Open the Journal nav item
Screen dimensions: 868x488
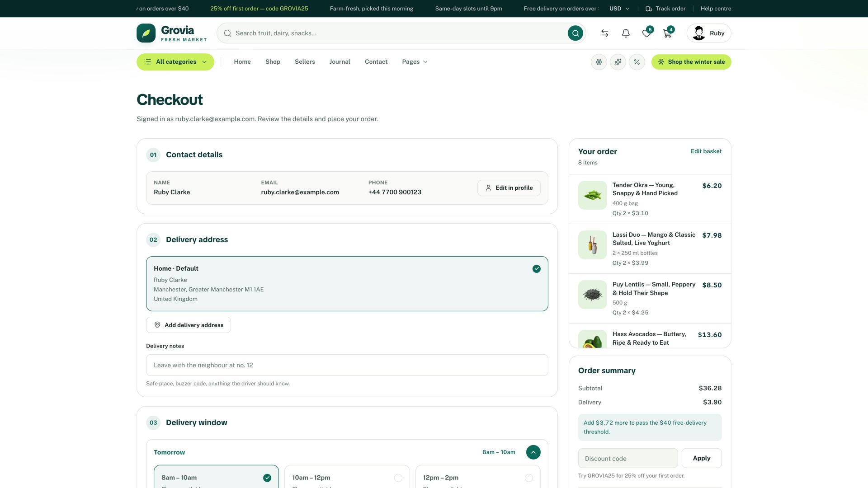[340, 62]
